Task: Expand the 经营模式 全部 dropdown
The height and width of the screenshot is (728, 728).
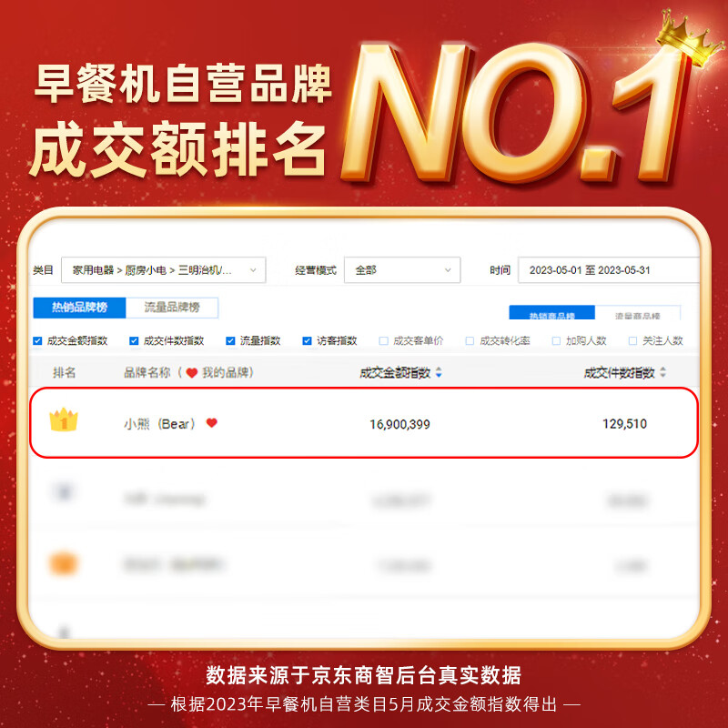Action: click(402, 269)
